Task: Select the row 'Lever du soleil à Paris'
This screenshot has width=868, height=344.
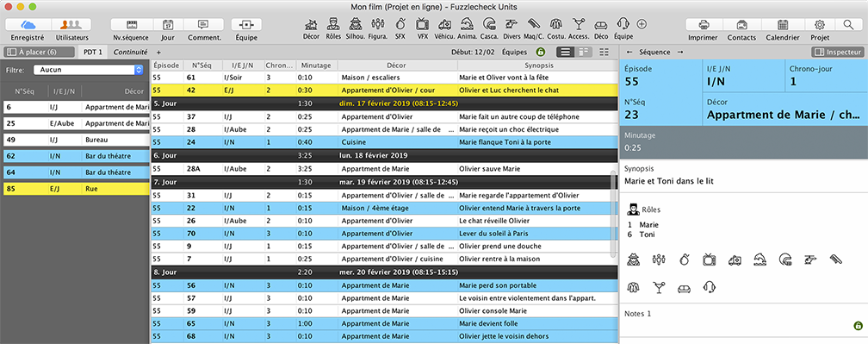Action: click(x=384, y=233)
